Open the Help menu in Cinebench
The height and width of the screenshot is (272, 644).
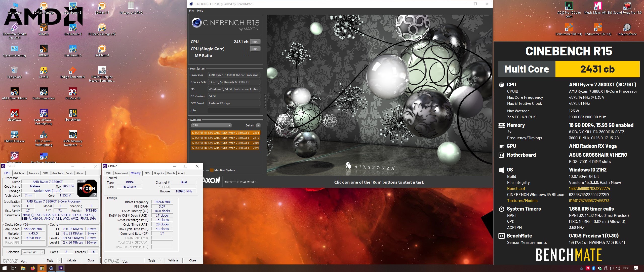[200, 11]
